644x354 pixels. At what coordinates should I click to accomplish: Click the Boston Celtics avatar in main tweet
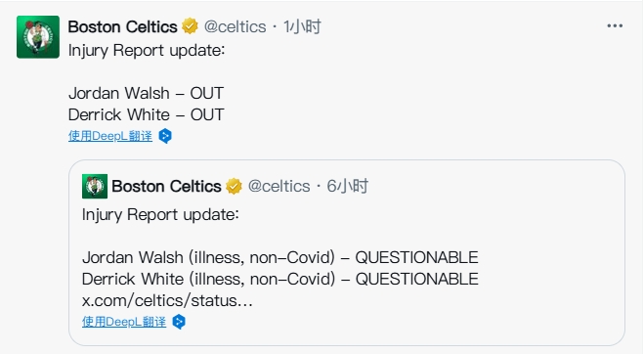(38, 37)
